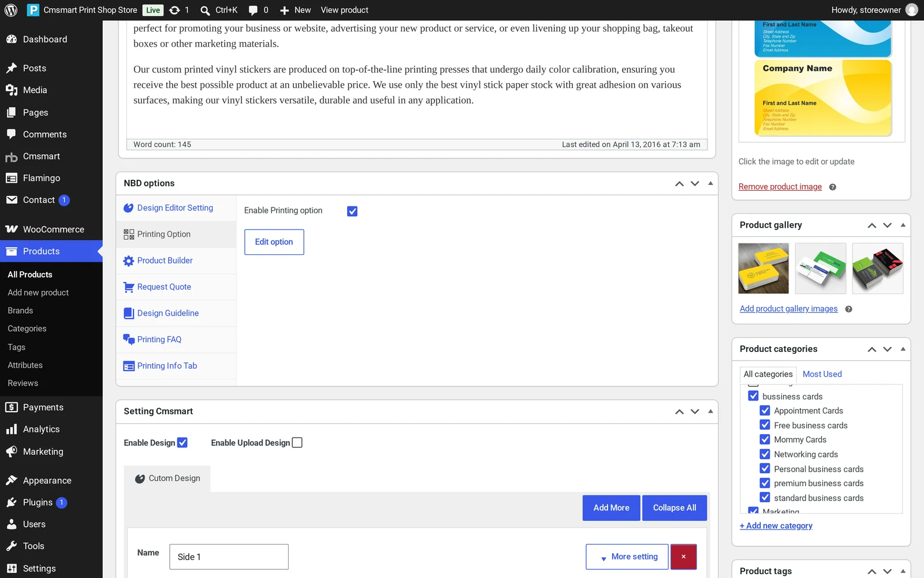Click help icon beside Add product gallery images
924x578 pixels.
point(848,309)
